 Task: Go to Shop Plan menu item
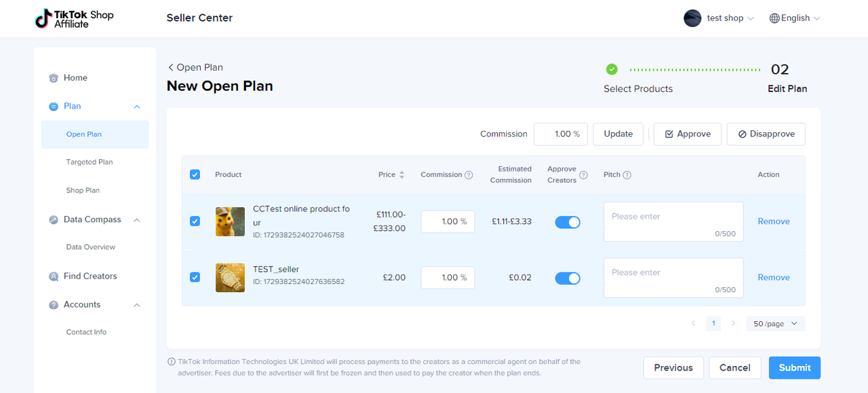click(83, 190)
